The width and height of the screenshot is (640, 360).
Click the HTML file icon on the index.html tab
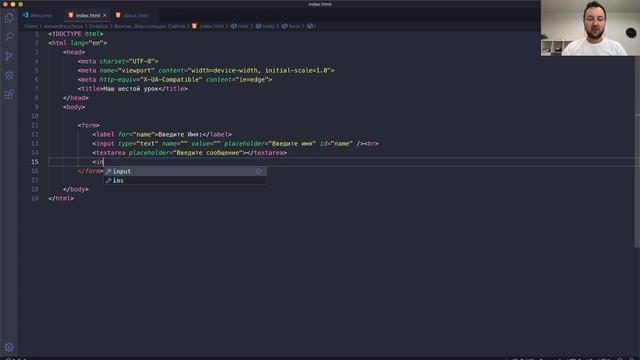[71, 15]
